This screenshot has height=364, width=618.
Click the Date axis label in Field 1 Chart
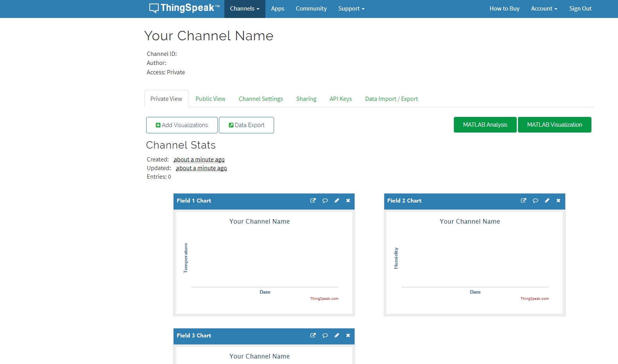coord(265,292)
